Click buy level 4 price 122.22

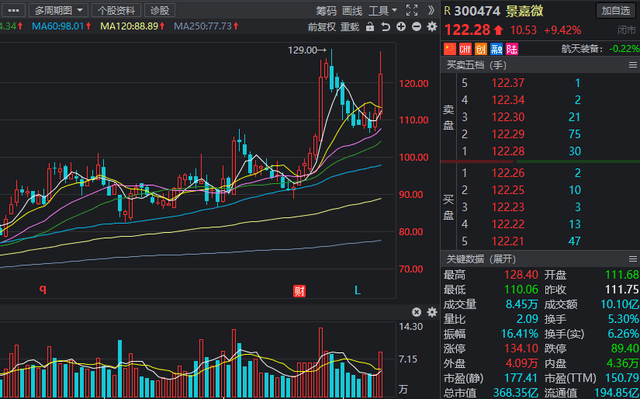pyautogui.click(x=508, y=224)
